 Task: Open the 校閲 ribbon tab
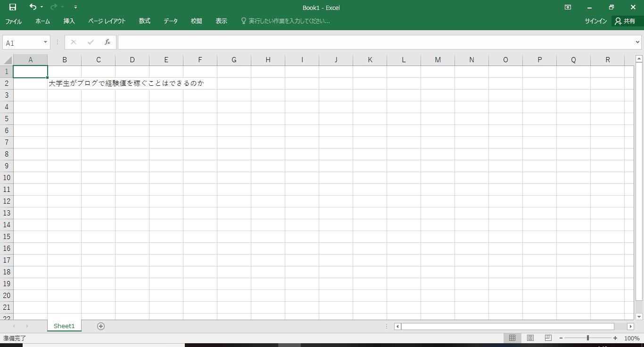pos(197,21)
